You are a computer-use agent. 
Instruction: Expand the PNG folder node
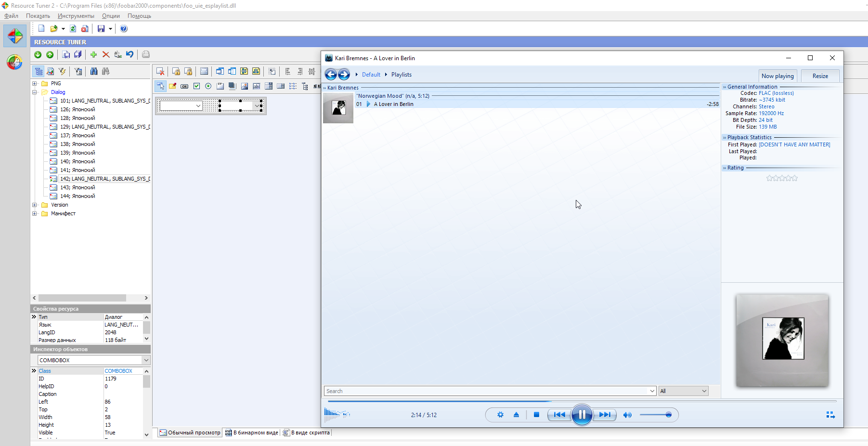tap(35, 83)
